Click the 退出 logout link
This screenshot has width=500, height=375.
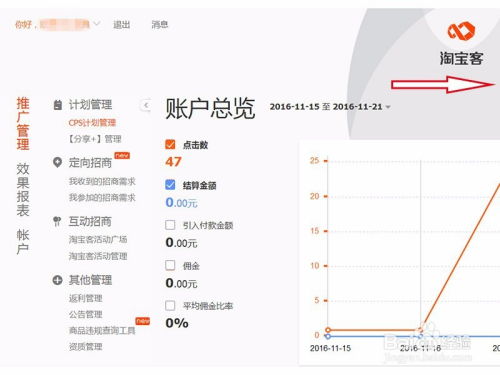coord(121,24)
